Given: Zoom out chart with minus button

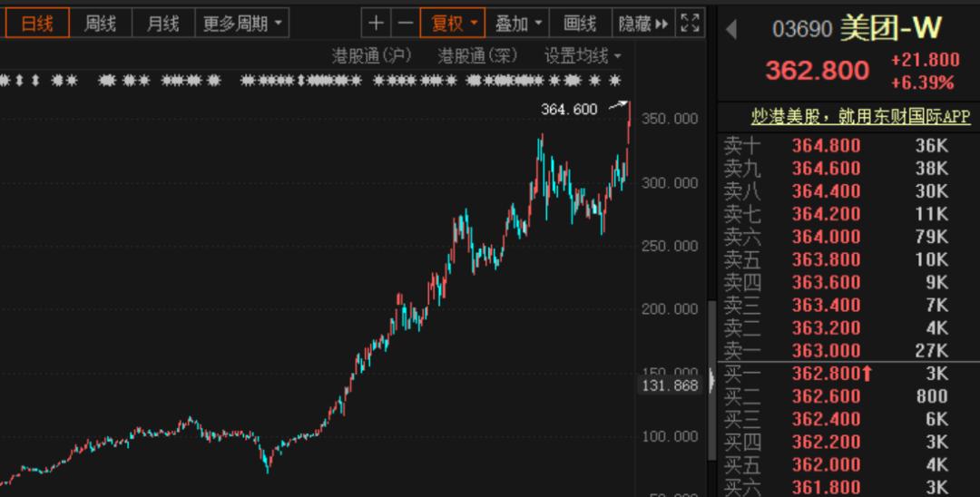Looking at the screenshot, I should (x=406, y=24).
